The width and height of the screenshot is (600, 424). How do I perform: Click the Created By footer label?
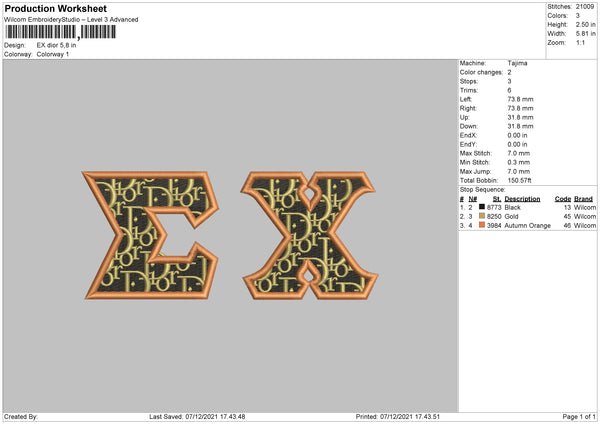(x=21, y=417)
